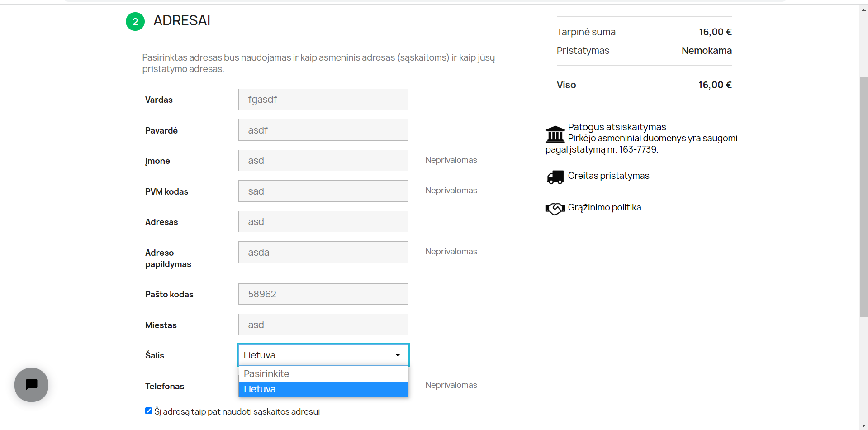
Task: Choose the Pasirinkite placeholder option
Action: (x=323, y=374)
